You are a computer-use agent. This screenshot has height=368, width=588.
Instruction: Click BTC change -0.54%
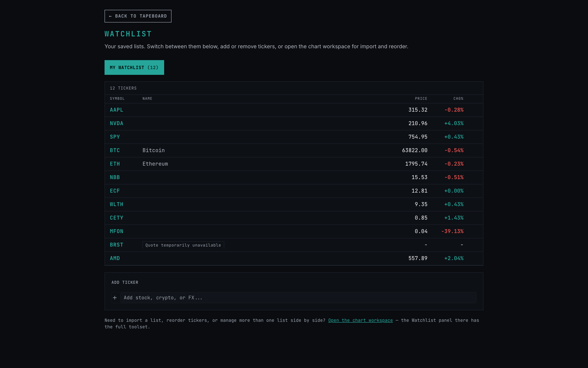point(454,150)
